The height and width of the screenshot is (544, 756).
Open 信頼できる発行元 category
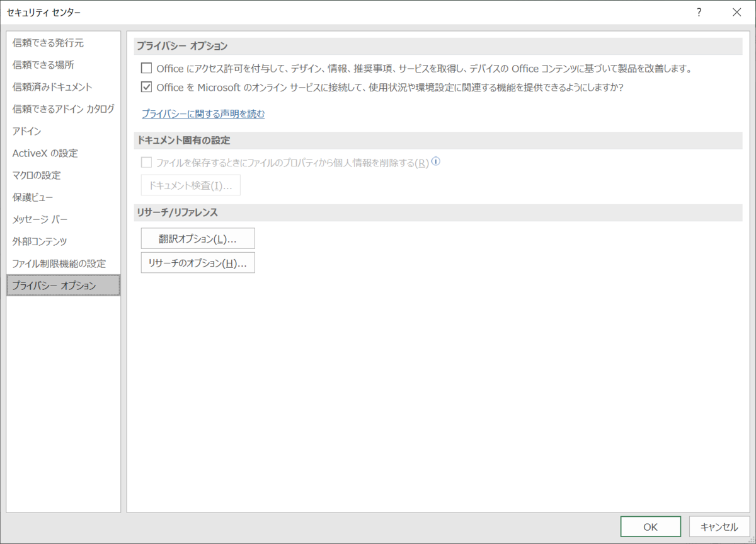click(63, 43)
